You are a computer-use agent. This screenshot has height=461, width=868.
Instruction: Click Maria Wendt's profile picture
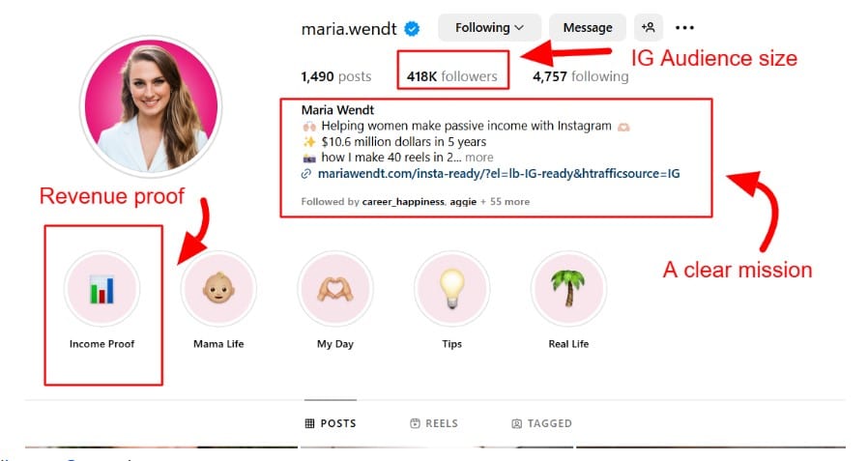151,106
